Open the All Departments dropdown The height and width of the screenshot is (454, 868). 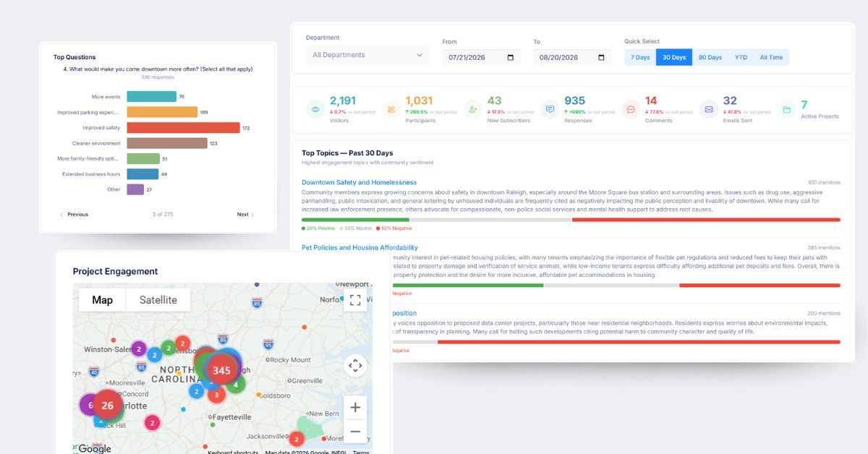[x=367, y=55]
